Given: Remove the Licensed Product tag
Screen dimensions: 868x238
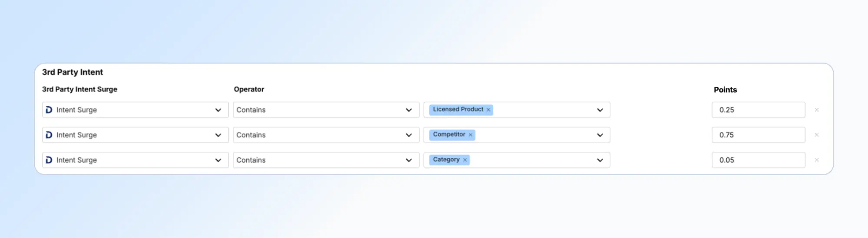Looking at the screenshot, I should pos(488,110).
